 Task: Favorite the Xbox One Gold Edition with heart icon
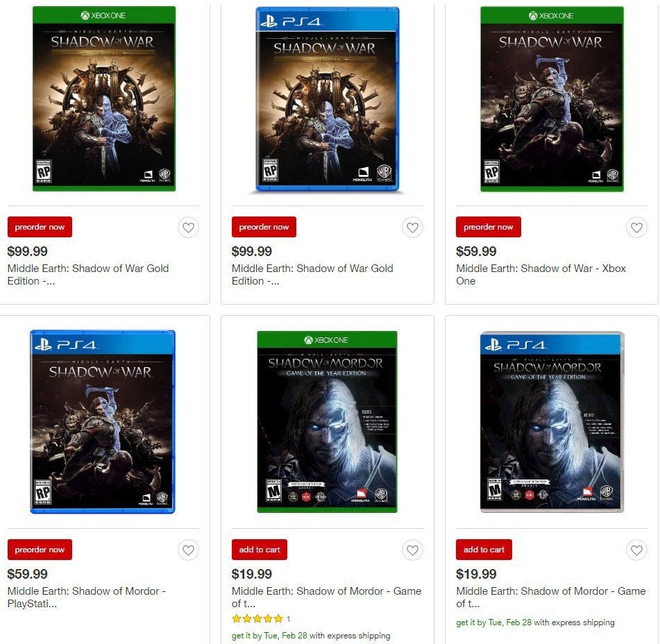tap(188, 228)
